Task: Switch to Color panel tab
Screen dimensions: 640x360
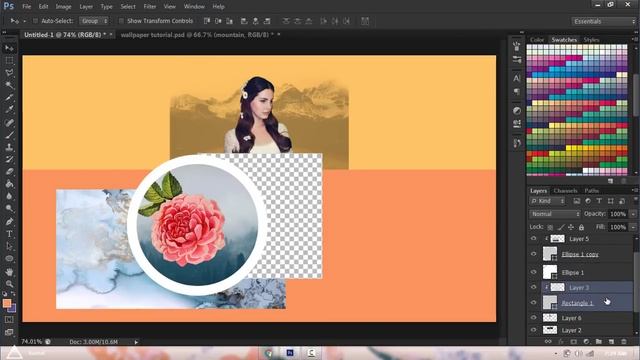Action: click(x=537, y=40)
